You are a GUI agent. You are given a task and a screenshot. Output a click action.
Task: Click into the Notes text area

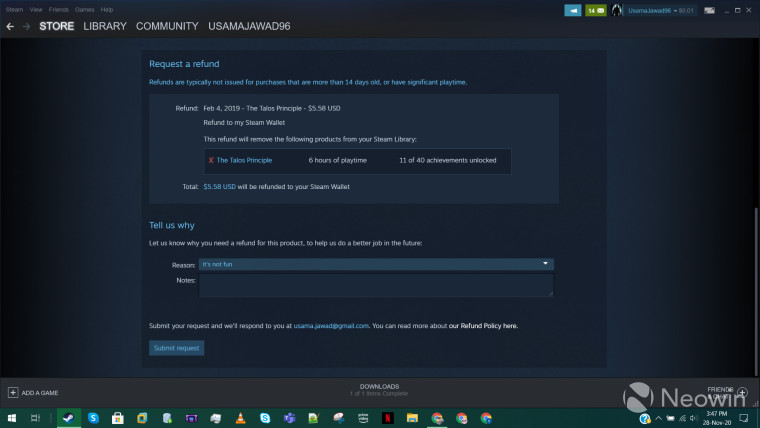pyautogui.click(x=376, y=285)
